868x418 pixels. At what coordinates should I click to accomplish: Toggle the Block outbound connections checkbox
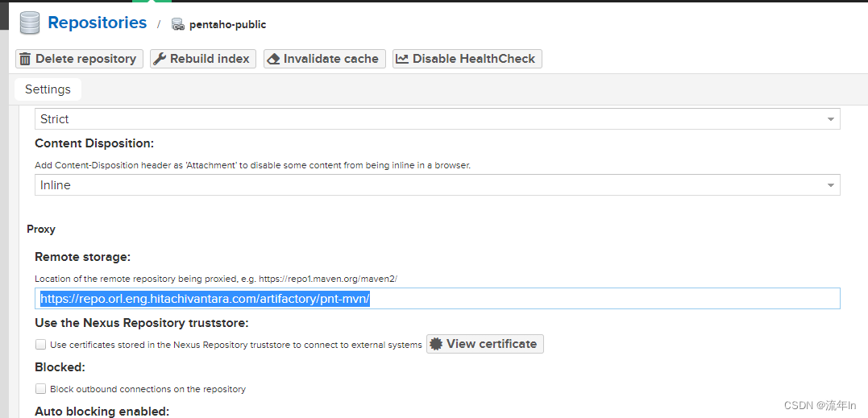(40, 389)
